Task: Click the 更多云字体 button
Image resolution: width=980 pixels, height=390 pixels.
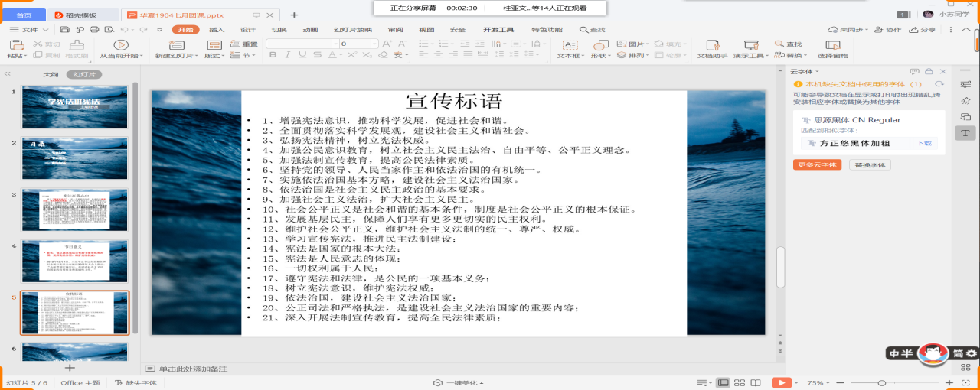Action: pyautogui.click(x=817, y=164)
